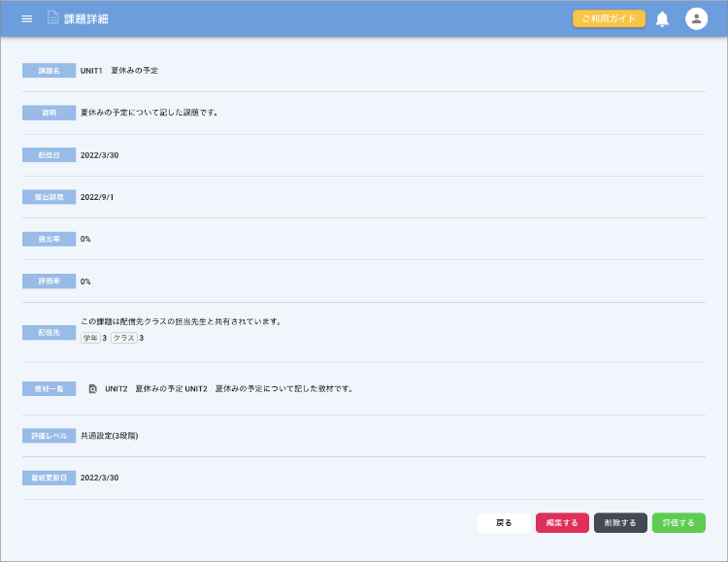Click the document icon beside 課題詳細
This screenshot has height=562, width=728.
pyautogui.click(x=53, y=17)
